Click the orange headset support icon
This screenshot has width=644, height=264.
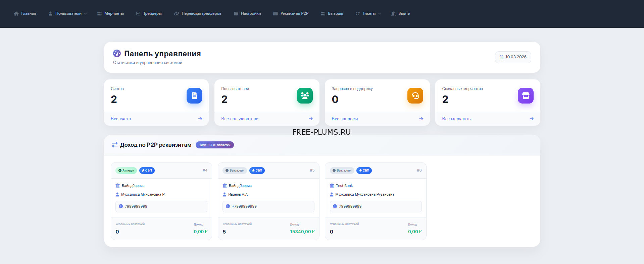415,96
